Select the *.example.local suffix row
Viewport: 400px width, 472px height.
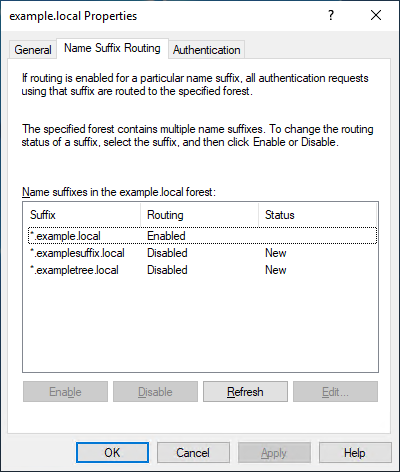pos(203,236)
